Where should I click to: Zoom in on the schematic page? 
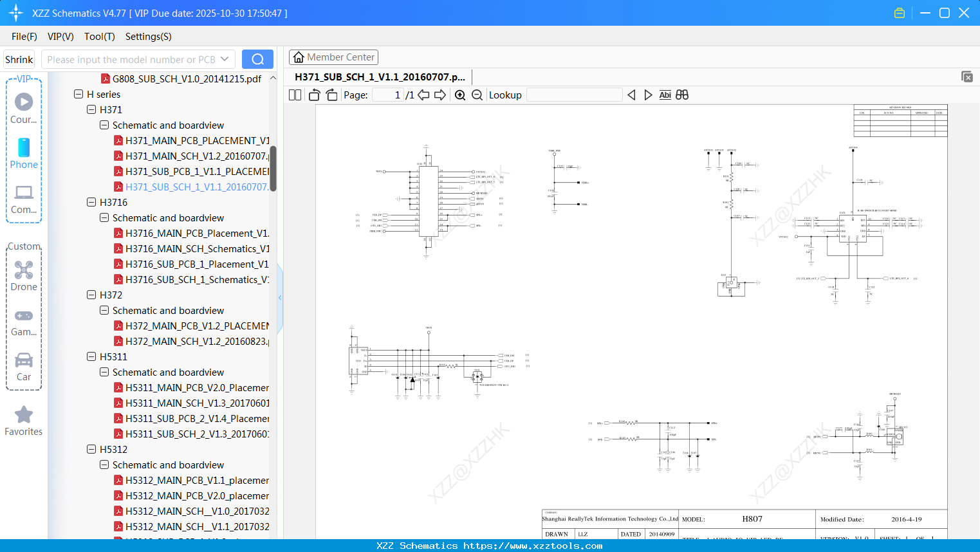pyautogui.click(x=459, y=95)
